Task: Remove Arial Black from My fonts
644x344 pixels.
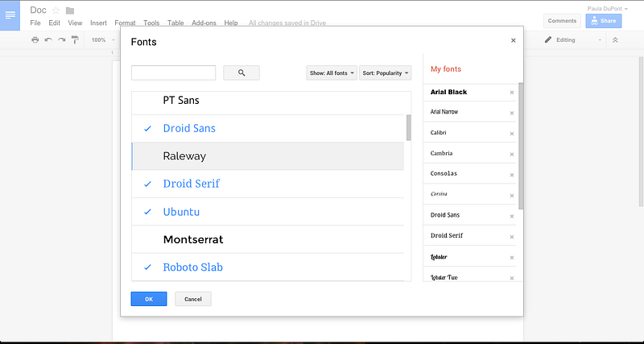Action: [512, 93]
